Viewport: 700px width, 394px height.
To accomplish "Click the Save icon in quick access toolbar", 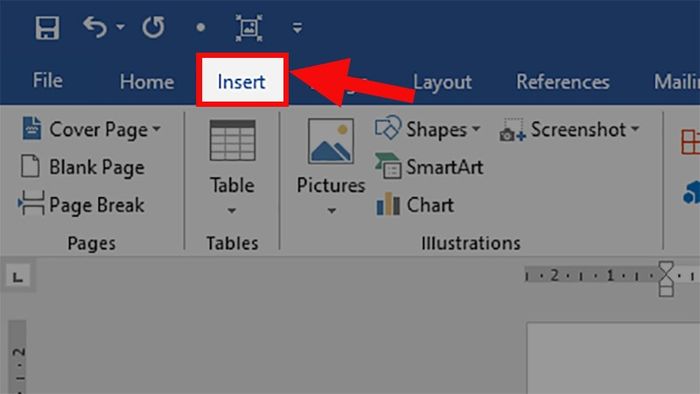I will click(47, 28).
